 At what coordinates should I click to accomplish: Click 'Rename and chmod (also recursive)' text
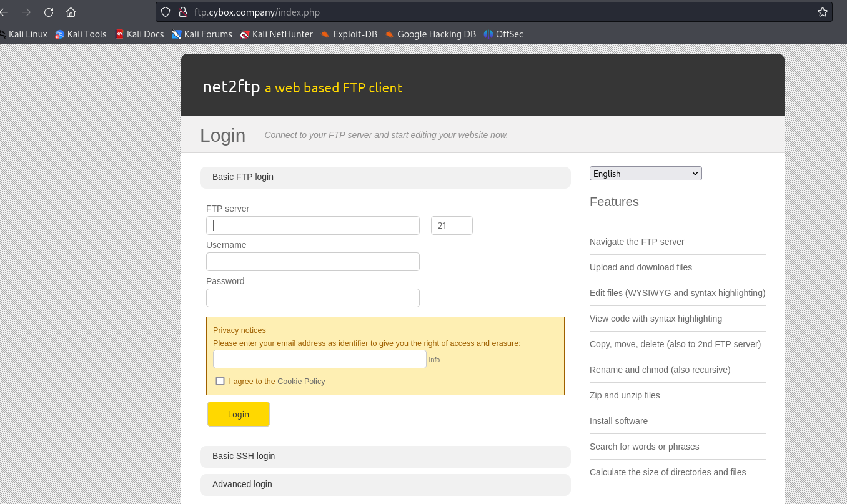point(660,370)
